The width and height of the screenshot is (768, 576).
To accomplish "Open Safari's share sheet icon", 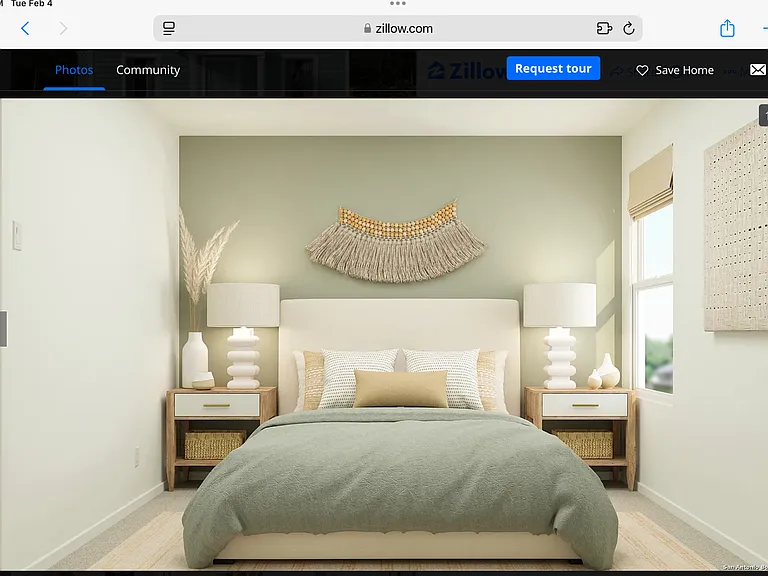I will [x=727, y=28].
